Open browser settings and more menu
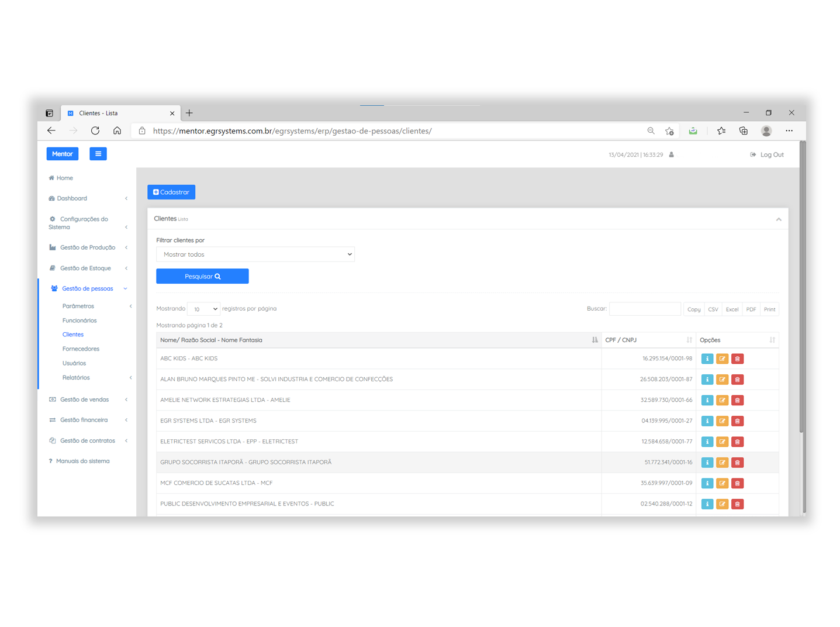 click(789, 131)
